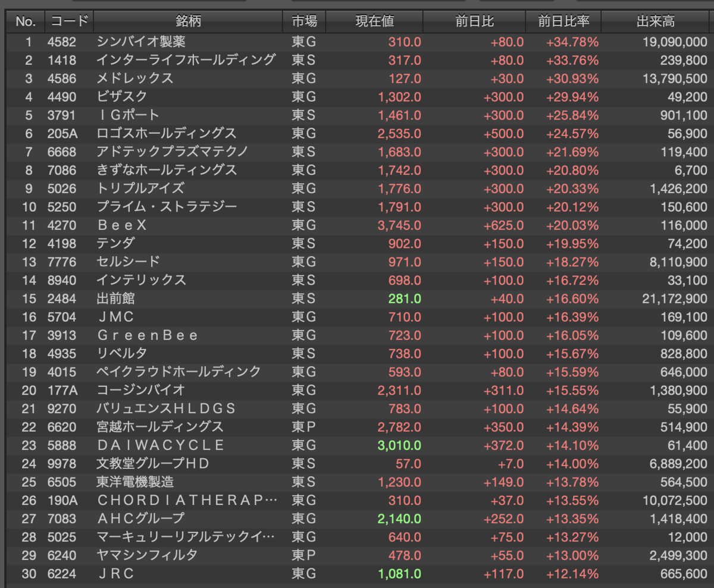Click the +34.78% change rate
714x588 pixels.
[572, 42]
